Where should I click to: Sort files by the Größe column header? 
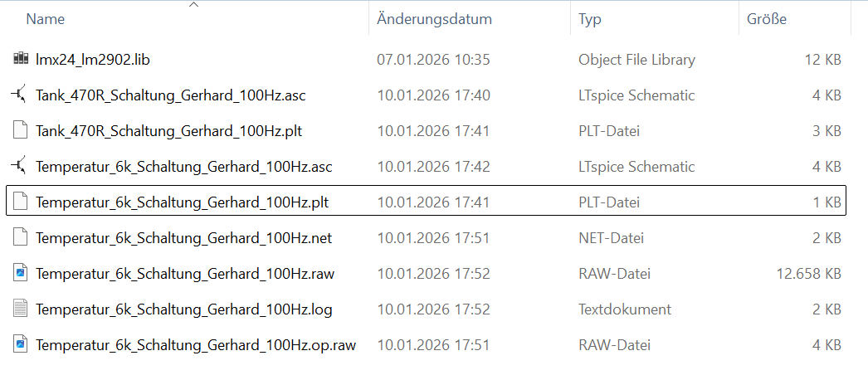(767, 19)
